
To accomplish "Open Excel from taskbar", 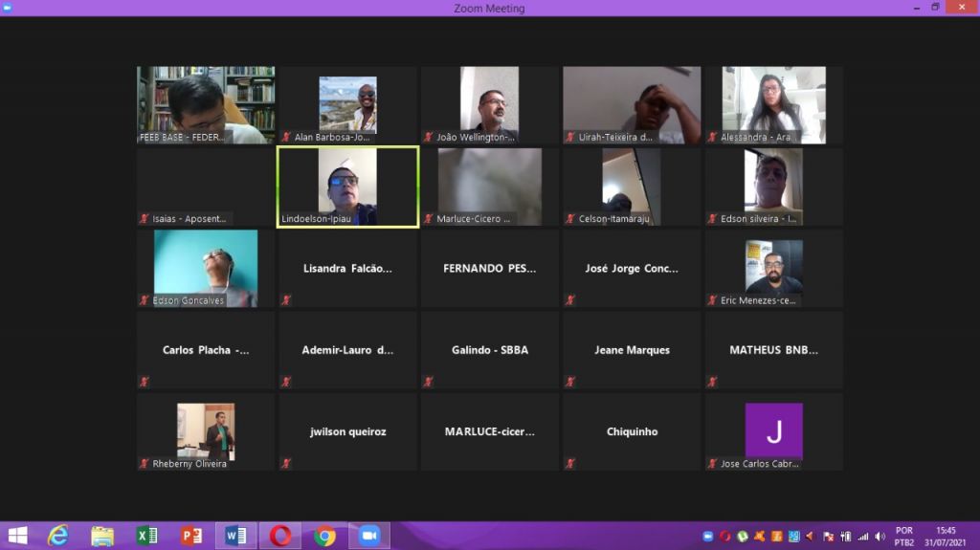I will coord(146,536).
